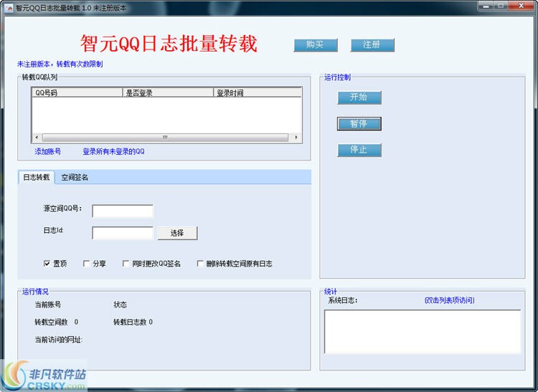Click the QQ list horizontal scrollbar thumb

point(165,138)
